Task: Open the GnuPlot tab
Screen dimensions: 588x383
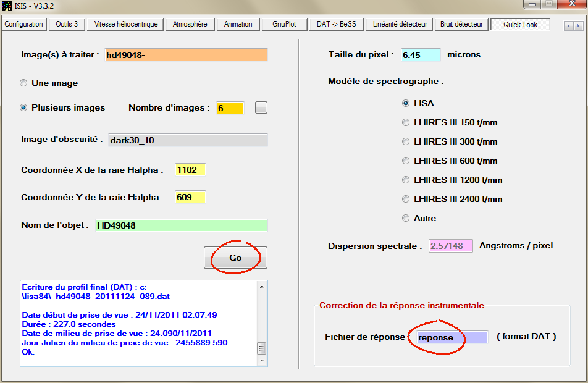Action: tap(284, 24)
